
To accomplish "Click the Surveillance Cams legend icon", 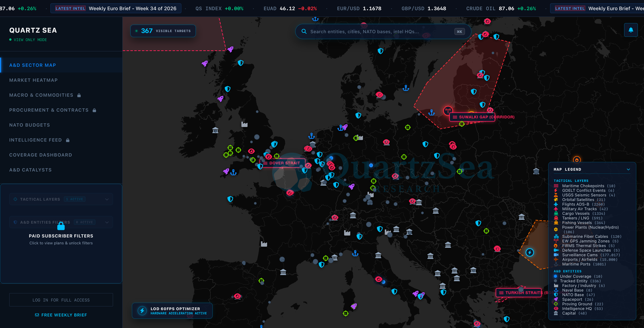I will point(556,255).
